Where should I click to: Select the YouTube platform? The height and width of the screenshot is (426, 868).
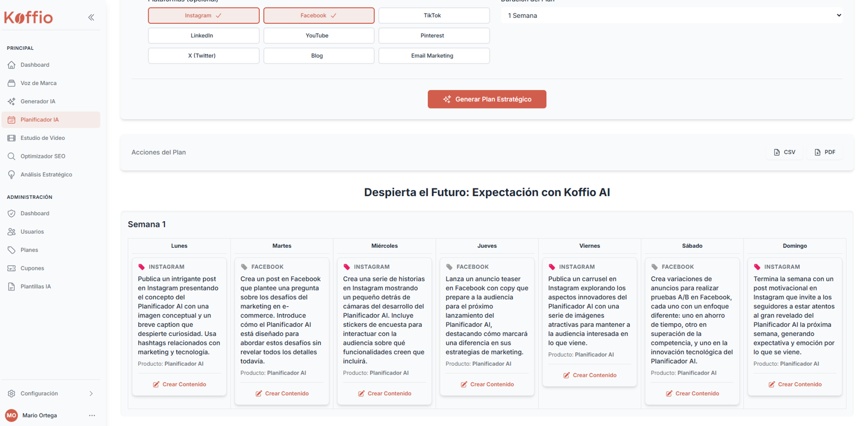click(319, 36)
